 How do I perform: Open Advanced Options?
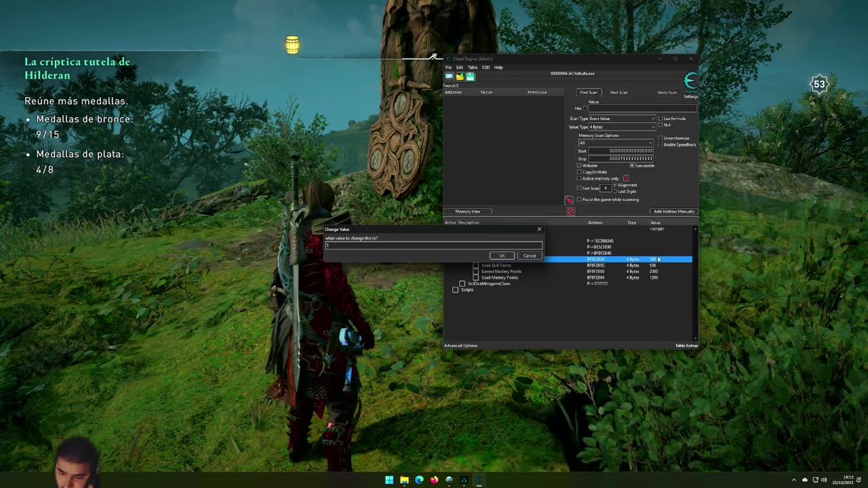click(x=460, y=346)
